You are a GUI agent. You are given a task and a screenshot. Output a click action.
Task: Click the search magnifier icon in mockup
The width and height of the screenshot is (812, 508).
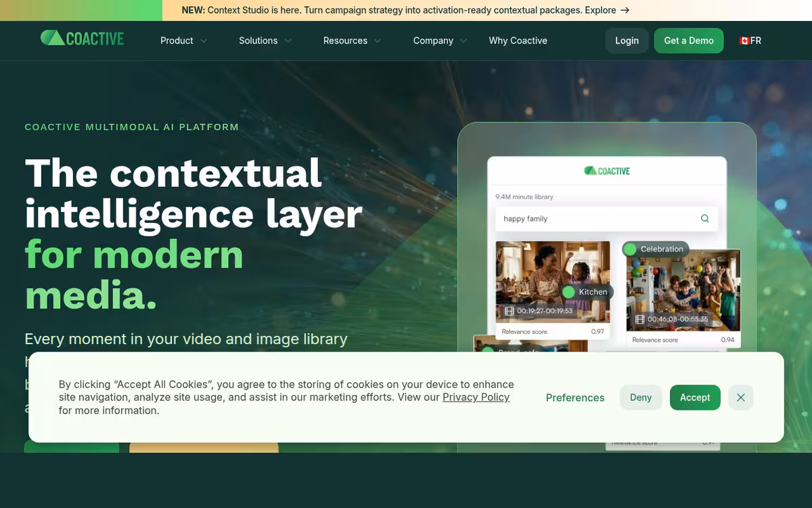pyautogui.click(x=705, y=219)
